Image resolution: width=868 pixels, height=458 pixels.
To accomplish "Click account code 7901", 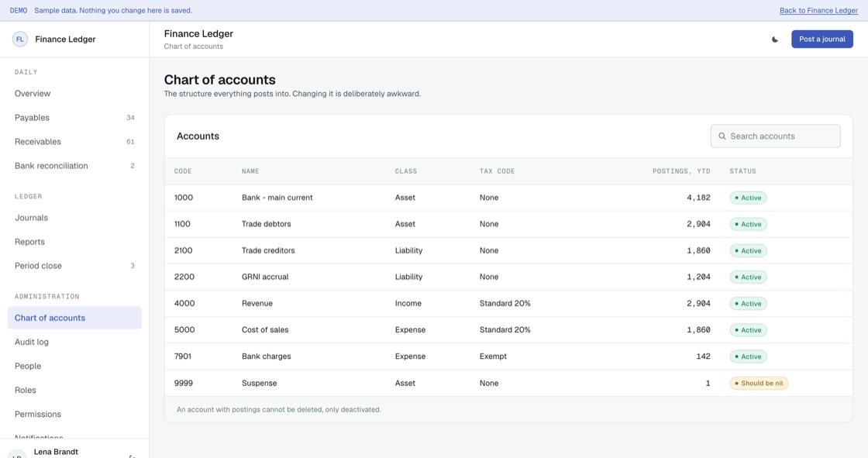I will [x=183, y=356].
